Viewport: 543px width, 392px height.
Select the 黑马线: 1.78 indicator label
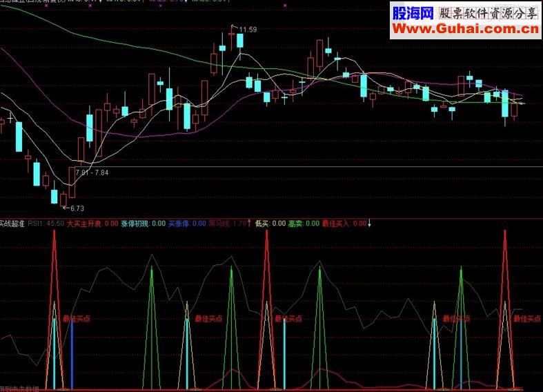pos(228,224)
